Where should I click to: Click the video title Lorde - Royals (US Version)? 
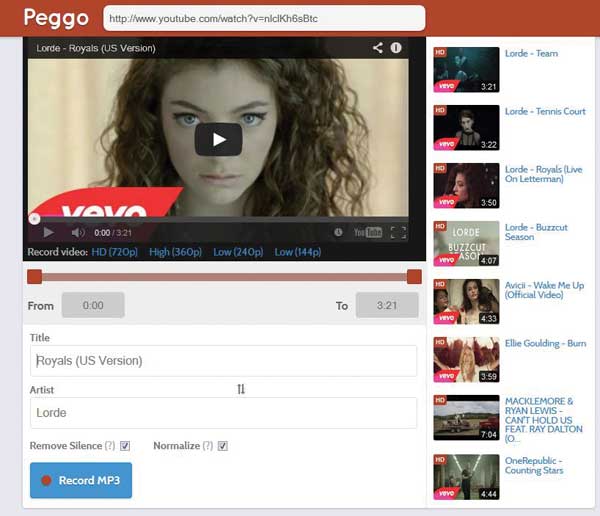coord(96,48)
